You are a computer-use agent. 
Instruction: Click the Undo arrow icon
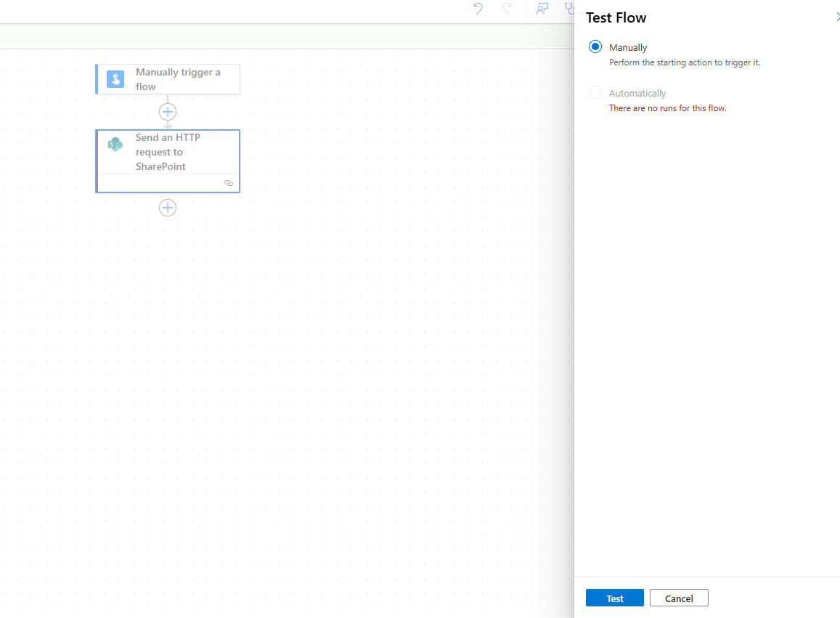[x=478, y=9]
